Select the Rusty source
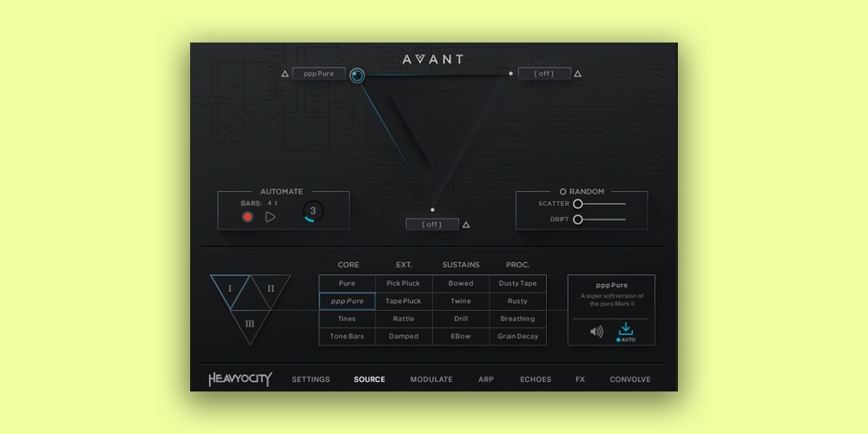 point(517,301)
